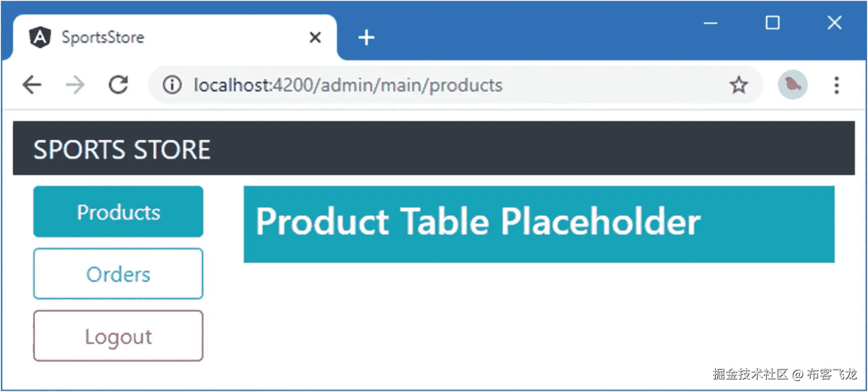Click the Logout button
The height and width of the screenshot is (392, 868).
tap(118, 336)
